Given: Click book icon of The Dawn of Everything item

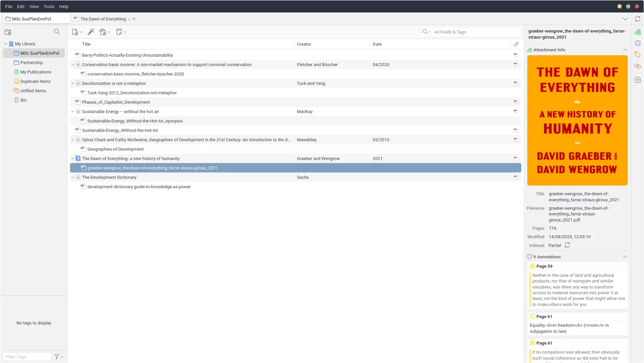Looking at the screenshot, I should pyautogui.click(x=78, y=158).
